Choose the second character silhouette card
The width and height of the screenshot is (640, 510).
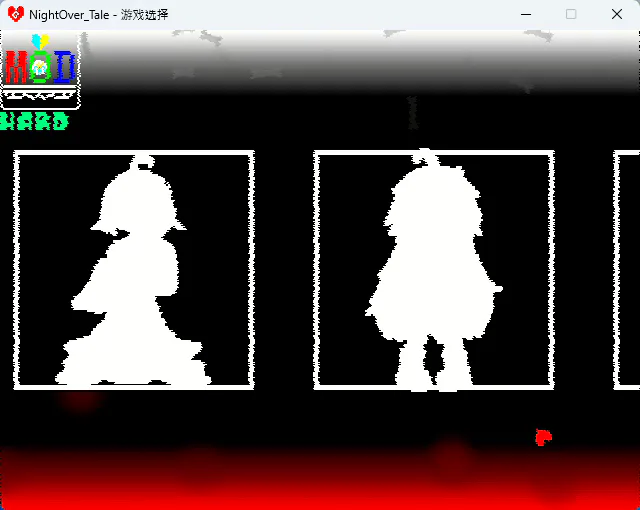[434, 270]
